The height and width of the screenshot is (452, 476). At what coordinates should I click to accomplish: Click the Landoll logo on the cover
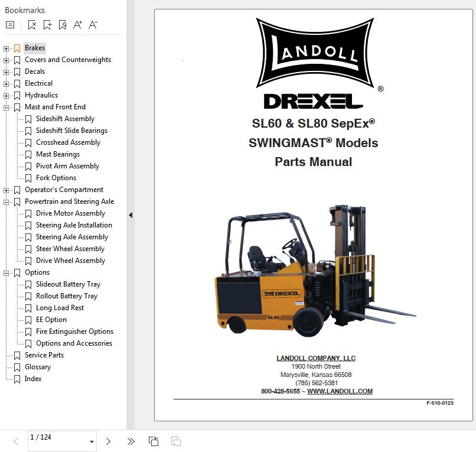click(x=315, y=53)
